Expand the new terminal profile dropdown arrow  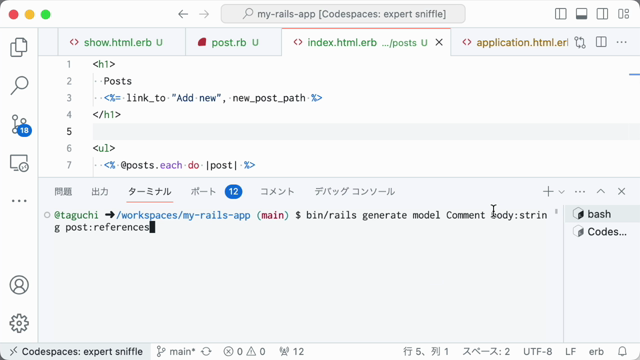pos(562,192)
